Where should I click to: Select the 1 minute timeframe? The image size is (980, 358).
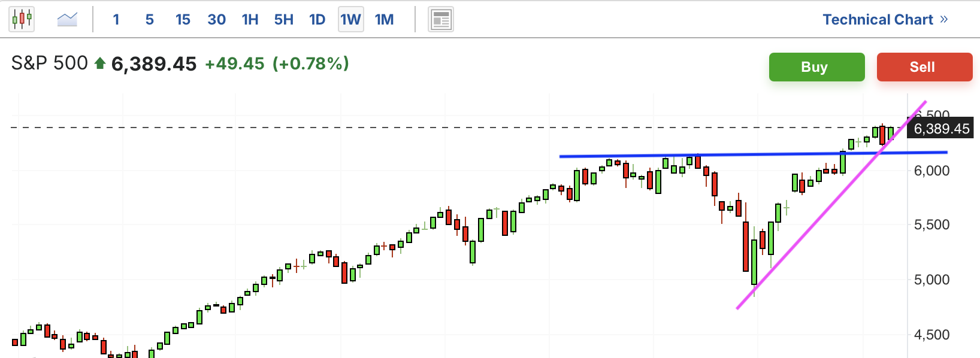(x=116, y=20)
